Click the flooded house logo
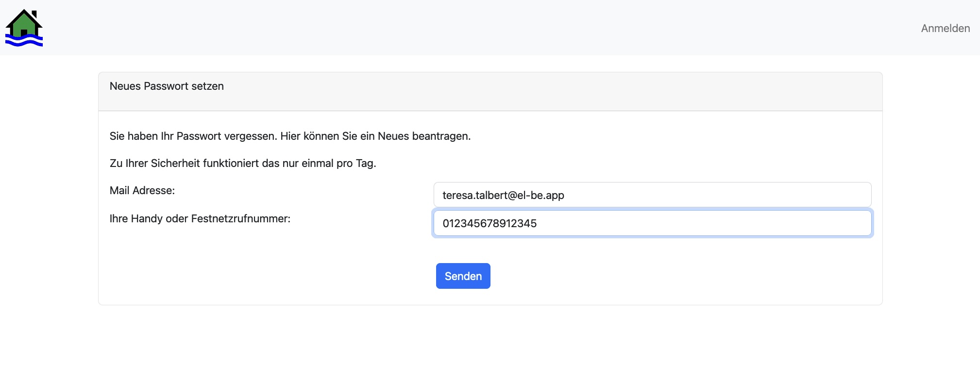 click(x=24, y=28)
